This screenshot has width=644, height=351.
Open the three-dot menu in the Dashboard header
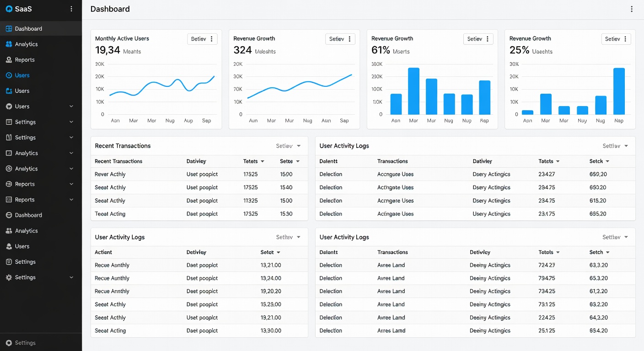632,9
